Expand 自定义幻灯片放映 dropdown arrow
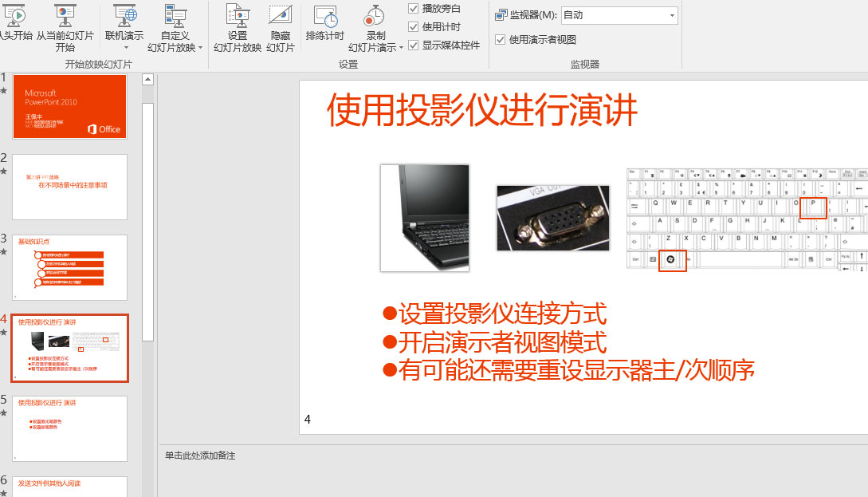The image size is (868, 497). tap(200, 48)
